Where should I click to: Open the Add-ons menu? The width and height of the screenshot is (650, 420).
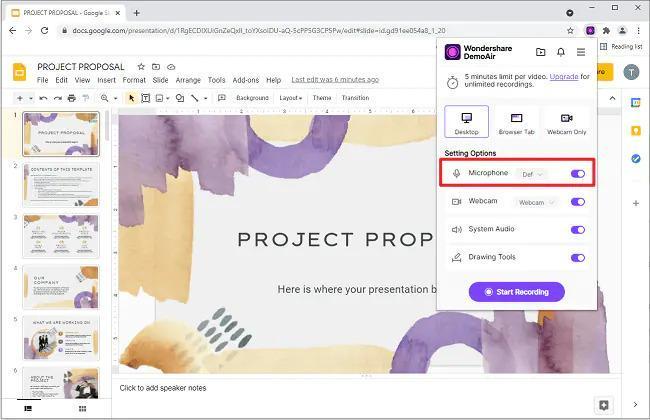tap(246, 80)
